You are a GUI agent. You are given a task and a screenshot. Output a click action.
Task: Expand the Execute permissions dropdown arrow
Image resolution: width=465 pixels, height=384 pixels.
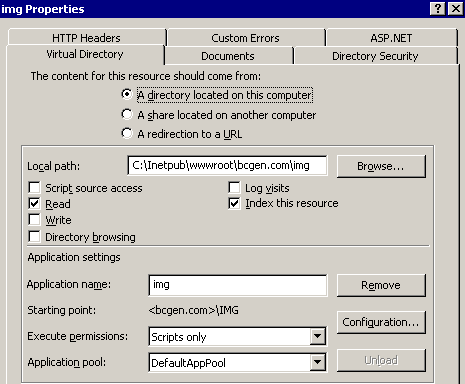(x=318, y=337)
